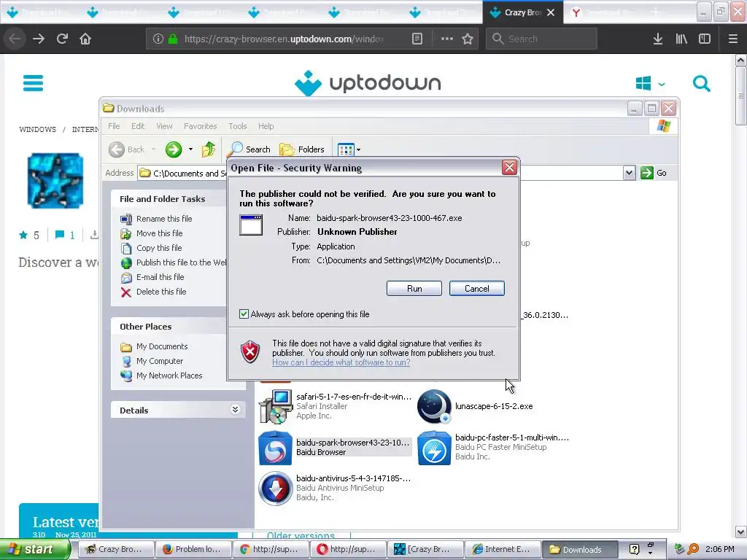
Task: Toggle the Firefox sidebar icon
Action: click(705, 39)
